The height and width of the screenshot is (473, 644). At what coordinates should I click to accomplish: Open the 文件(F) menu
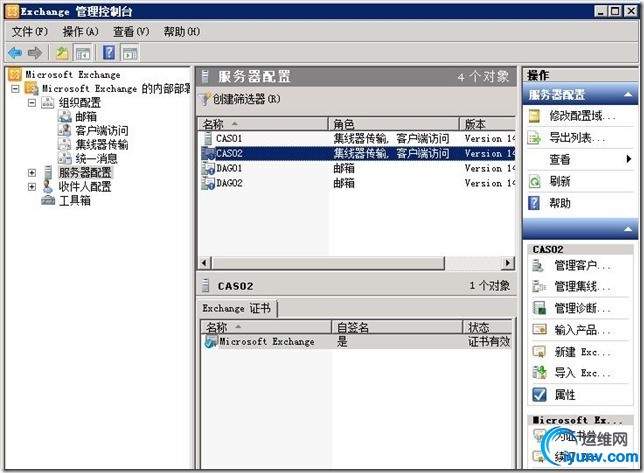pos(30,32)
